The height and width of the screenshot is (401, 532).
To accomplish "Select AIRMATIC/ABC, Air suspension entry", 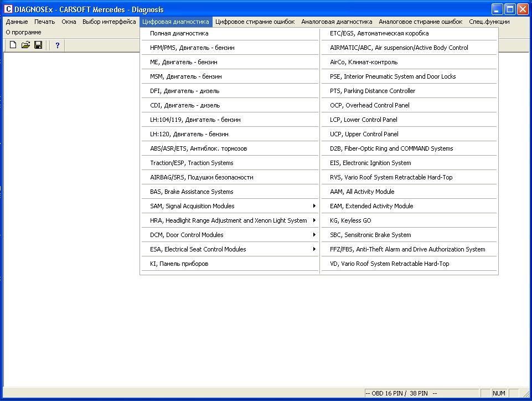I will pyautogui.click(x=409, y=48).
